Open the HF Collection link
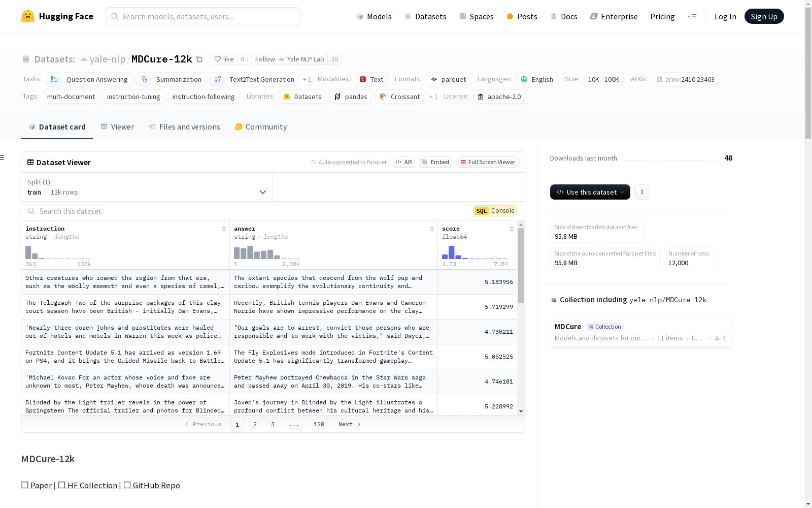812x508 pixels. pos(88,485)
